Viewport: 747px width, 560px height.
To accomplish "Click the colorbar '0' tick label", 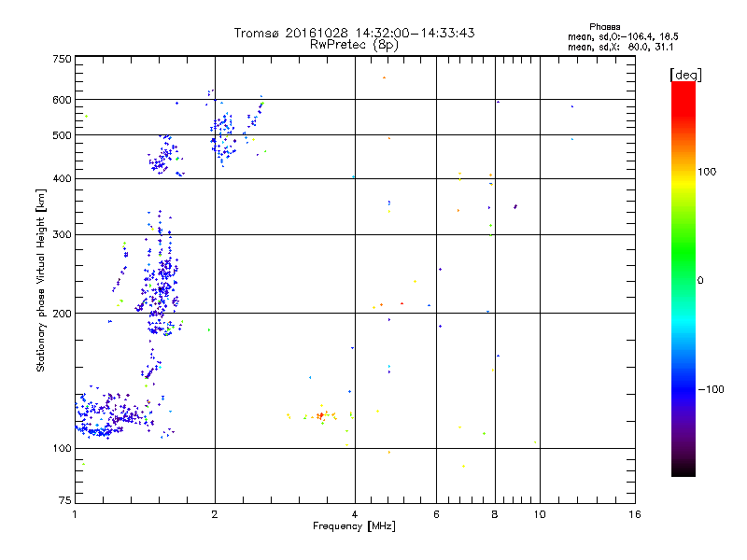I will click(x=700, y=281).
